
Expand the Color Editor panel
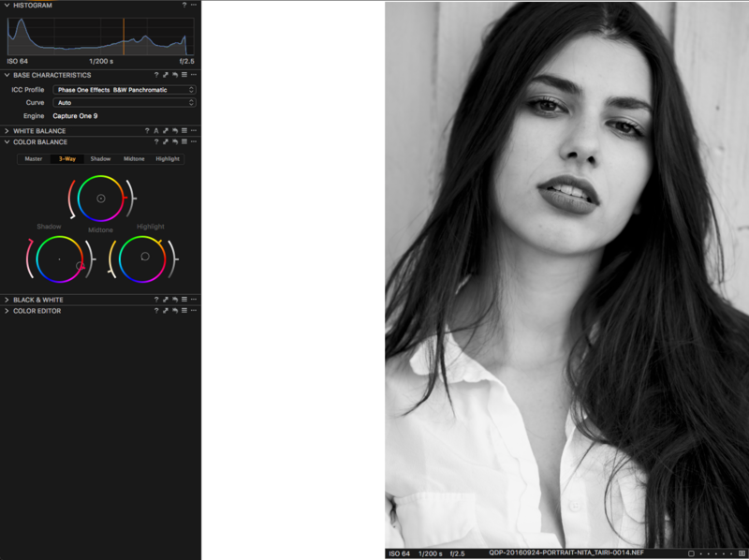click(x=7, y=311)
